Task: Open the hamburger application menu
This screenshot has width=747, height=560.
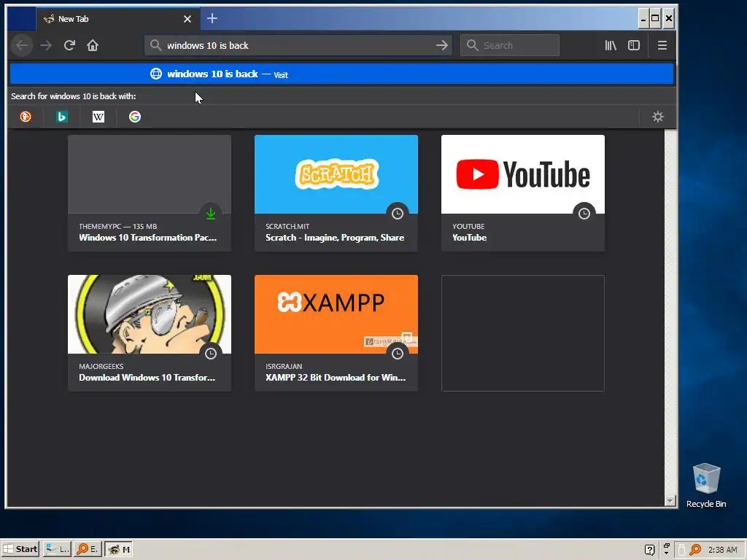Action: 662,45
